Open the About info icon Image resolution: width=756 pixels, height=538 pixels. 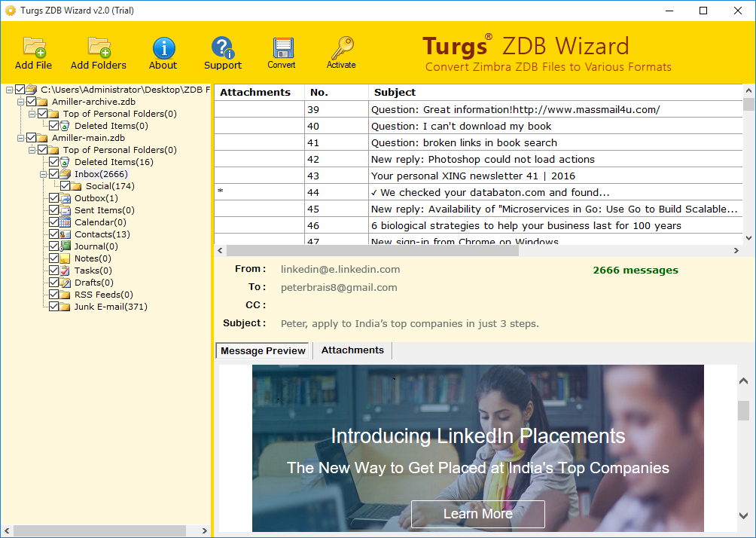(164, 47)
